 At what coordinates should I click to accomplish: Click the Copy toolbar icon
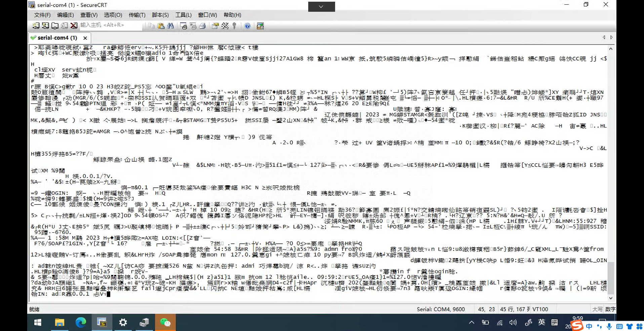[152, 26]
